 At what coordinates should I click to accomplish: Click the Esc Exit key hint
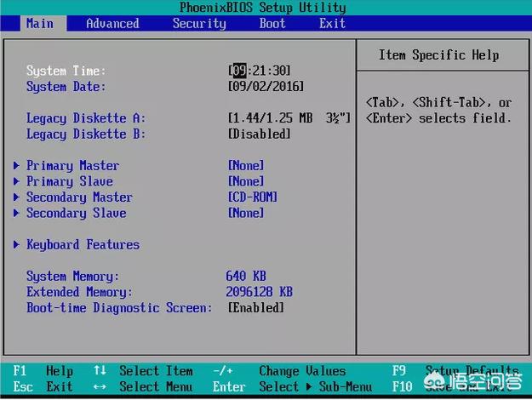pos(43,386)
